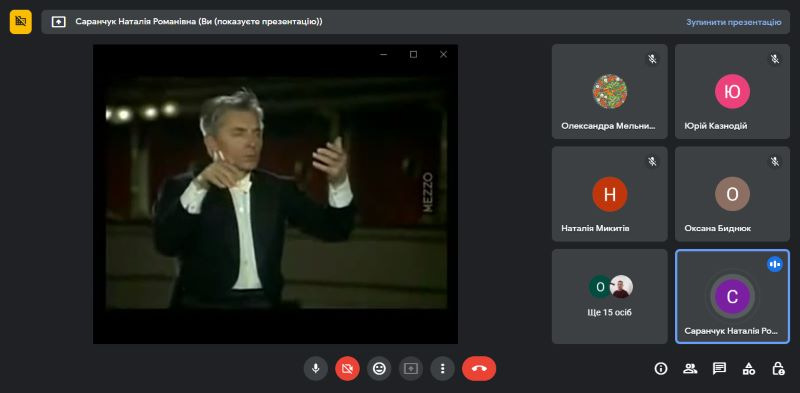Minimize the presented video window
Image resolution: width=800 pixels, height=393 pixels.
[384, 55]
